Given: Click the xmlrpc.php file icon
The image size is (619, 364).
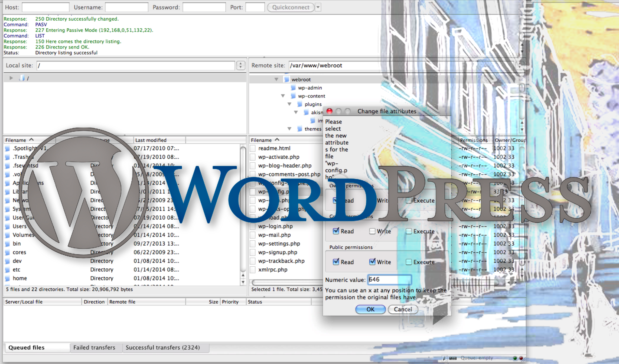Looking at the screenshot, I should point(253,270).
